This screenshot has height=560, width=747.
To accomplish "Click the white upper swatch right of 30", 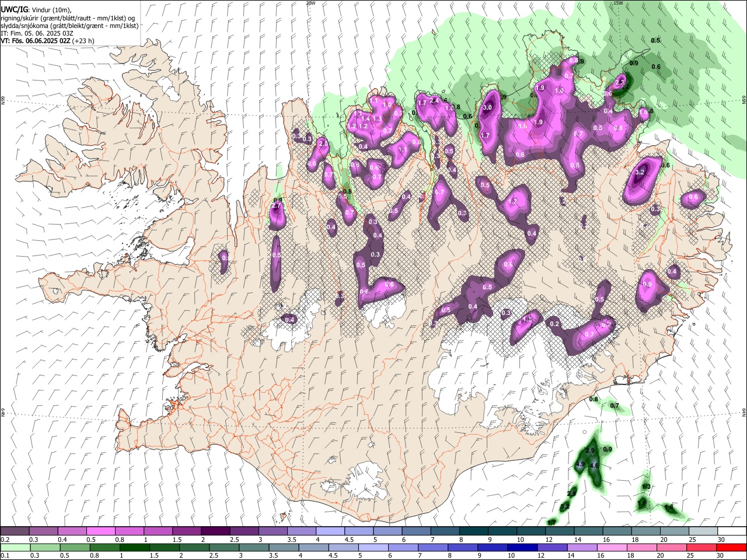I will [x=731, y=531].
